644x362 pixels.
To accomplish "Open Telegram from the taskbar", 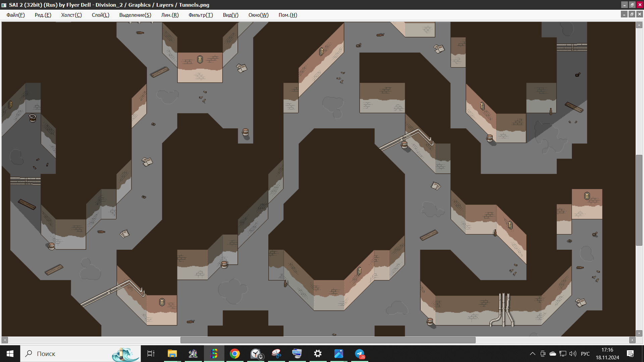I will (360, 354).
